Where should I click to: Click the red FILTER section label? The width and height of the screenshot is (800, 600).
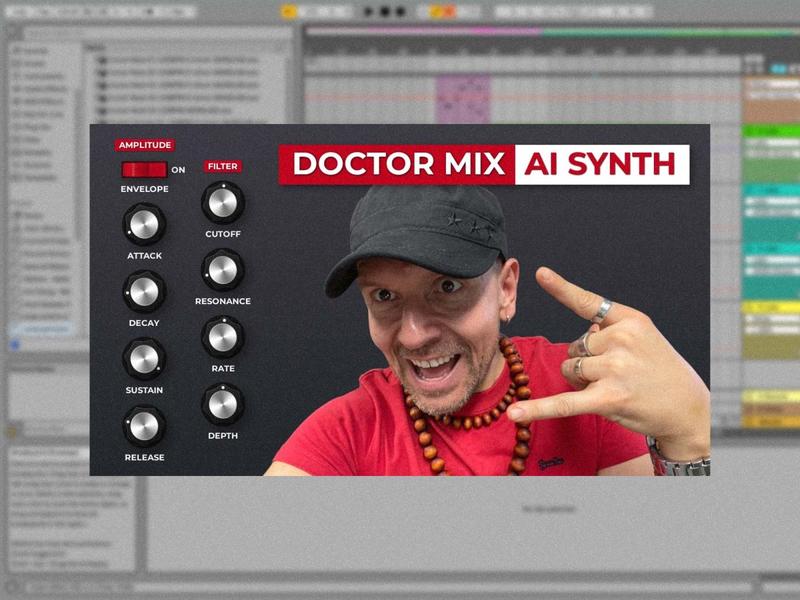[222, 166]
